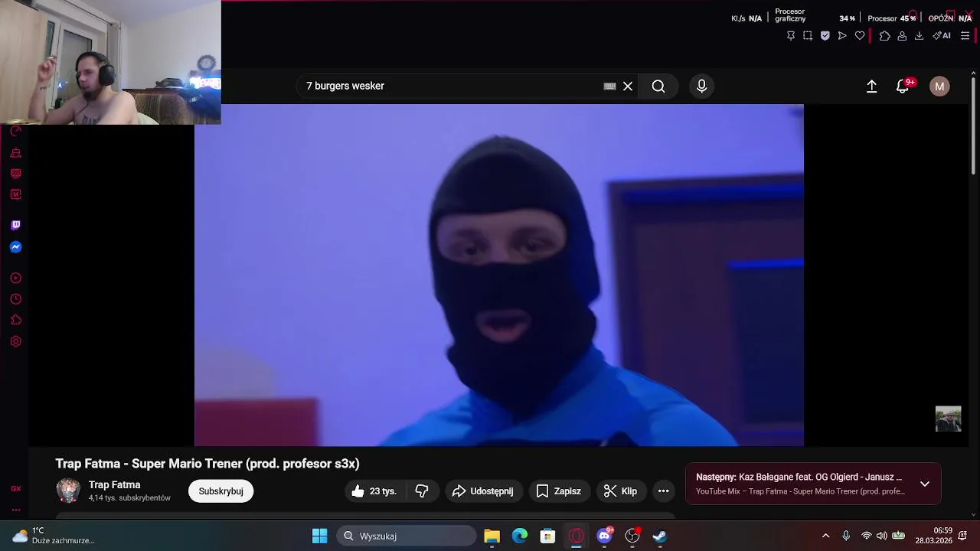The width and height of the screenshot is (980, 551).
Task: Show hidden tray icons chevron
Action: point(825,536)
